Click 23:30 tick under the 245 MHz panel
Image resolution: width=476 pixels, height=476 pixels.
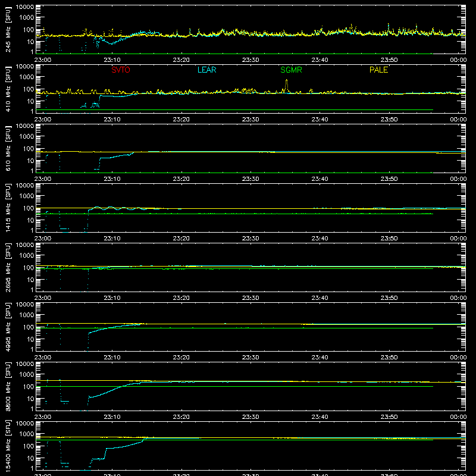250,60
